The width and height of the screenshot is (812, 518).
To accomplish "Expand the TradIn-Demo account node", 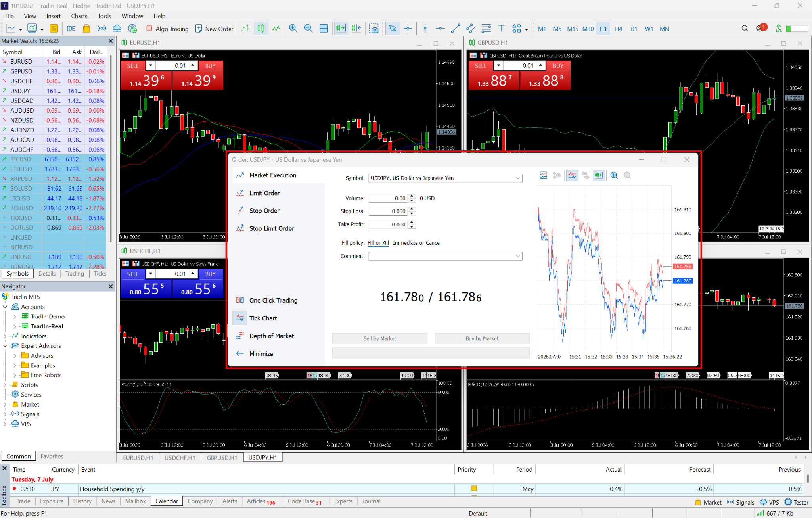I will click(15, 317).
